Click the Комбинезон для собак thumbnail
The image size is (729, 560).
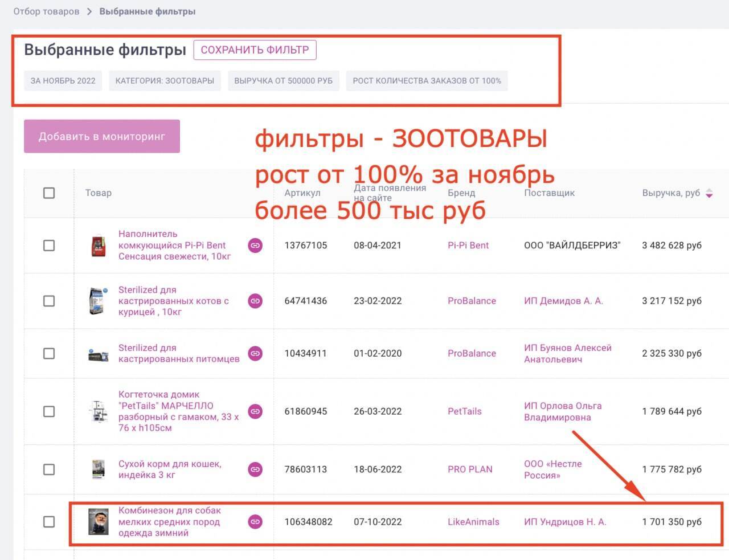[99, 522]
